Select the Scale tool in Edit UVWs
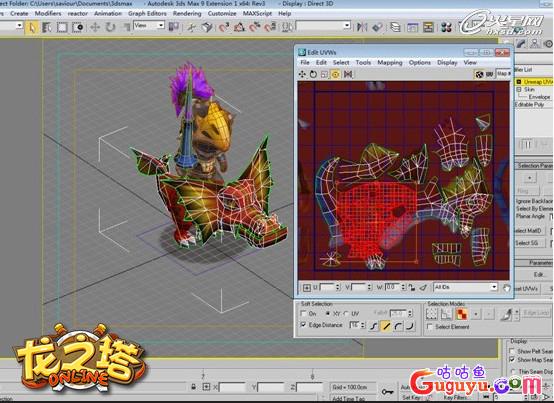This screenshot has height=403, width=554. pyautogui.click(x=324, y=74)
